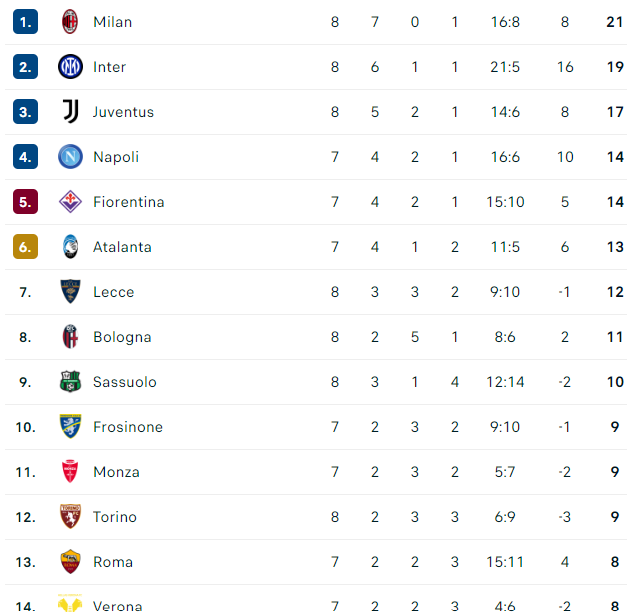
Task: Click the Frosinone club crest icon
Action: (x=70, y=427)
